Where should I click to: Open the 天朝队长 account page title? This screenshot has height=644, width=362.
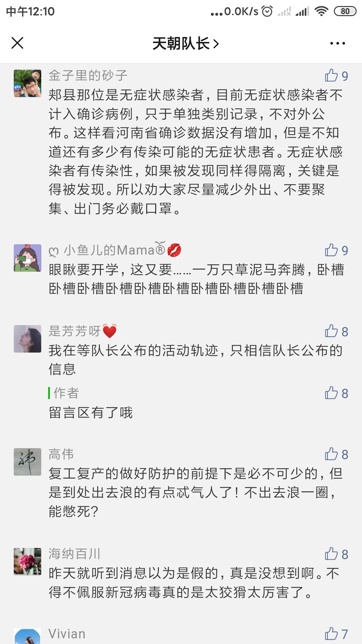click(x=185, y=44)
